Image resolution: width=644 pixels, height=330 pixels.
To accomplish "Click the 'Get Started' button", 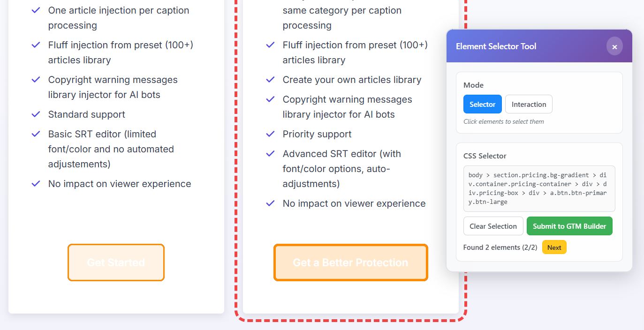I will point(116,262).
